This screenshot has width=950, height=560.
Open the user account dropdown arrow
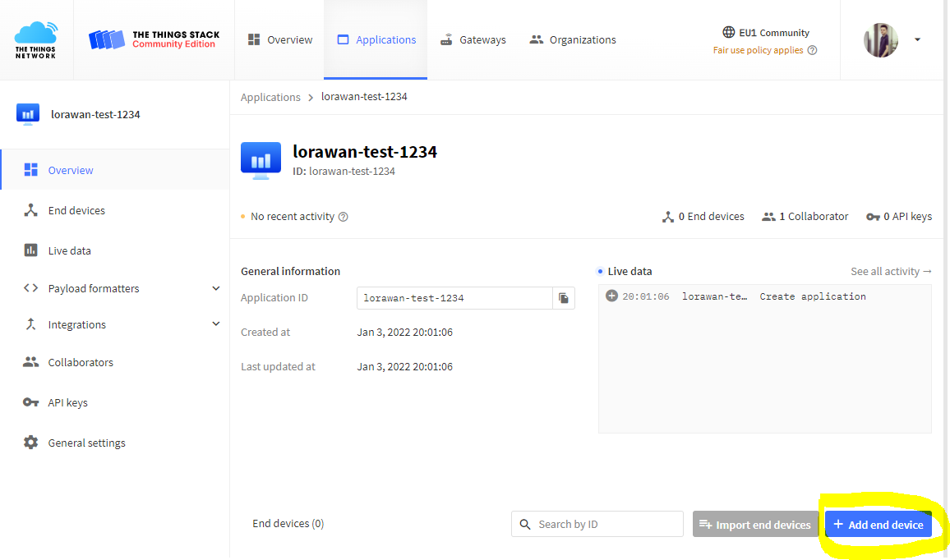pos(917,40)
